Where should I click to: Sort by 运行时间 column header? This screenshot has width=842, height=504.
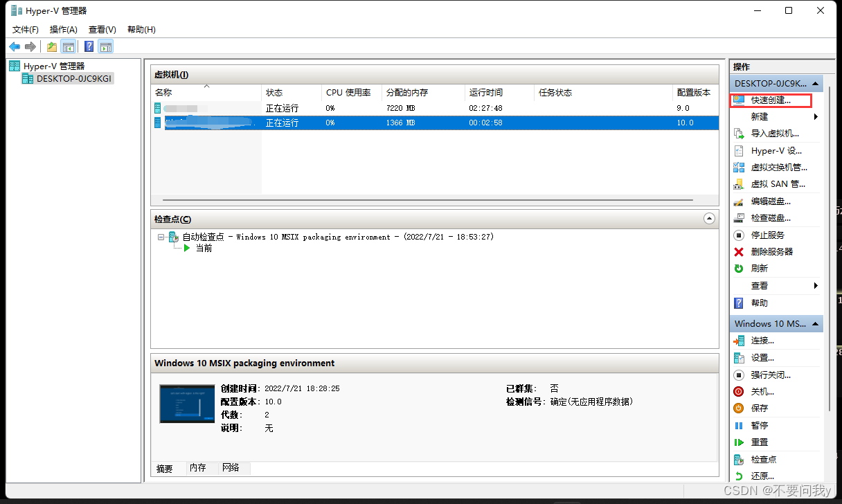pyautogui.click(x=500, y=92)
